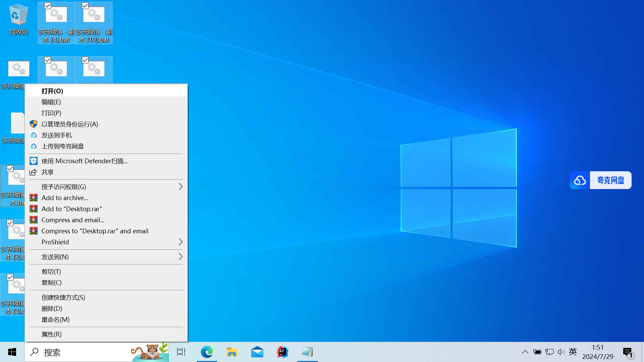Select 多开微信 - 副本 (4).bat desktop file

point(56,23)
